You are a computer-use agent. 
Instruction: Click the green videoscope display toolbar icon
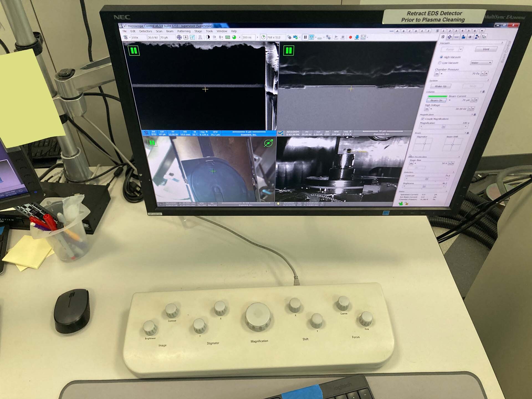point(227,37)
